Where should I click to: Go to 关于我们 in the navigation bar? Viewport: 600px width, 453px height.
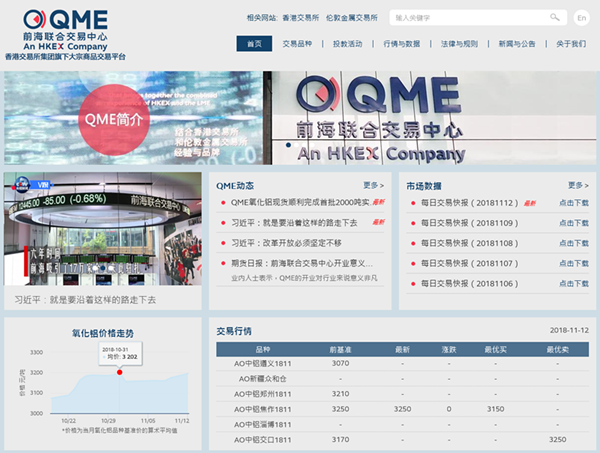click(x=570, y=44)
